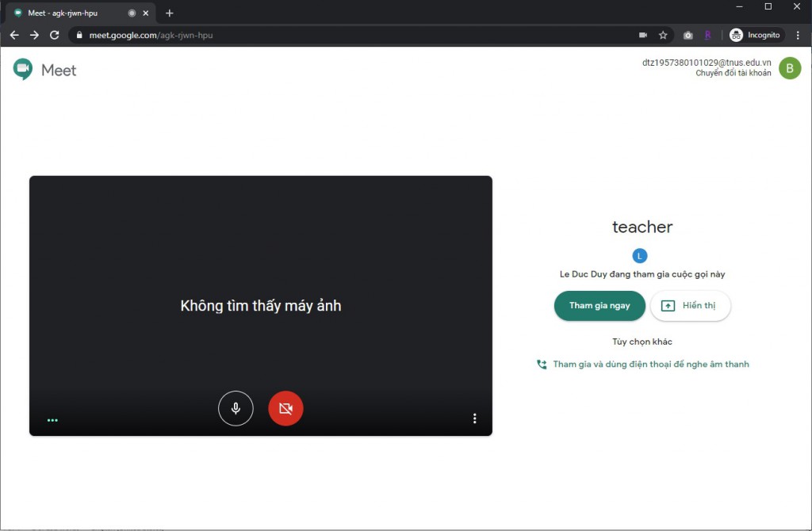Go back with the browser back arrow
Viewport: 812px width, 531px height.
14,35
